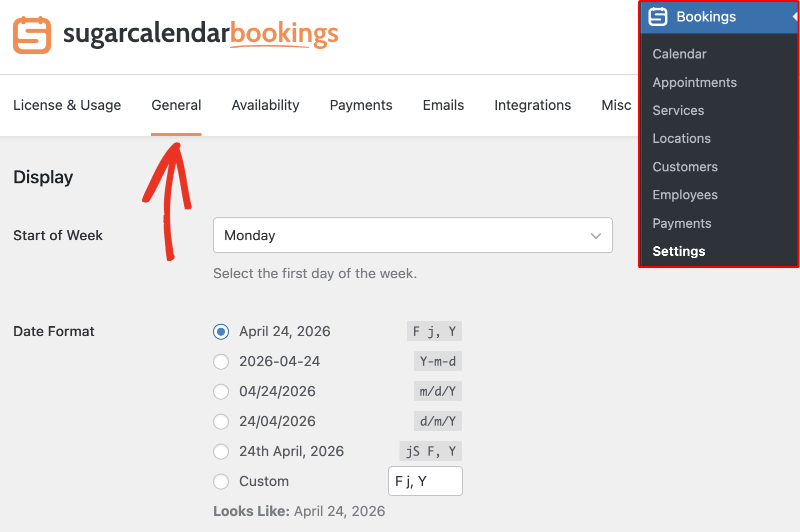800x532 pixels.
Task: Open the Availability settings tab
Action: pyautogui.click(x=265, y=105)
